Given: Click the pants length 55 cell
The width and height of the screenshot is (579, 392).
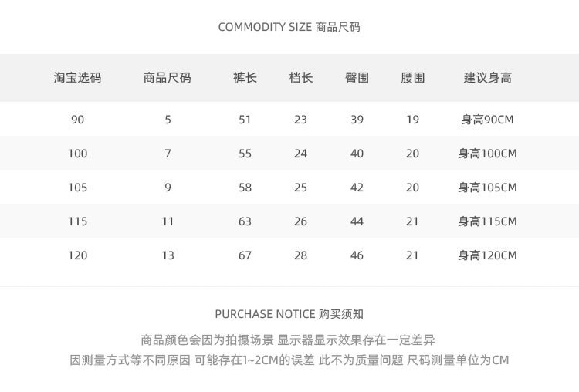Looking at the screenshot, I should [245, 154].
